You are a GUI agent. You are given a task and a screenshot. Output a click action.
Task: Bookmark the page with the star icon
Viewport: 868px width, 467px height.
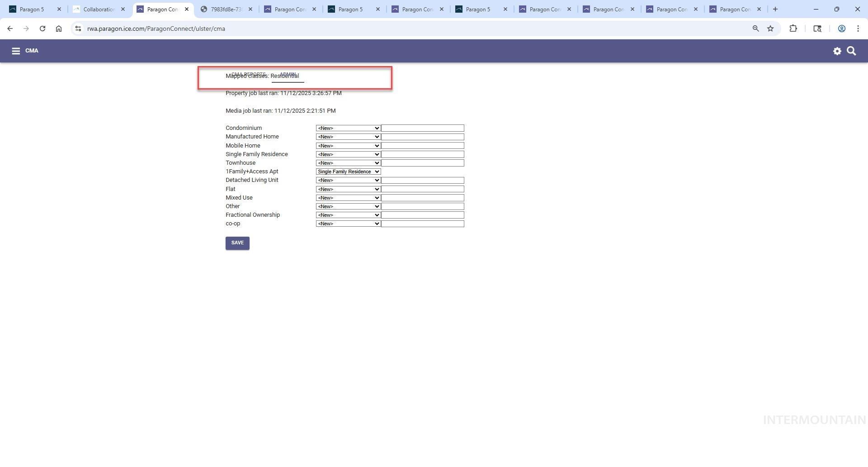point(770,28)
